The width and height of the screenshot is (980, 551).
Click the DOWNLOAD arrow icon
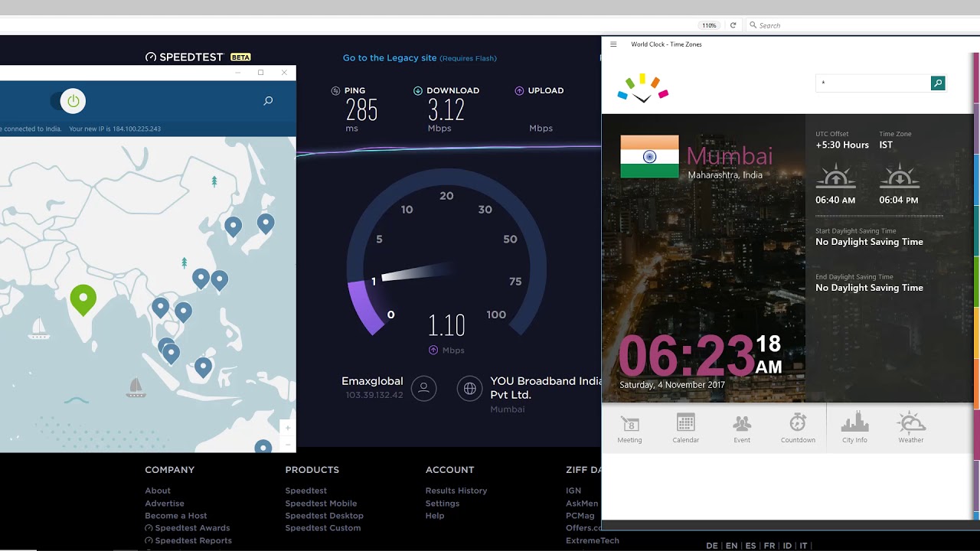pos(417,90)
